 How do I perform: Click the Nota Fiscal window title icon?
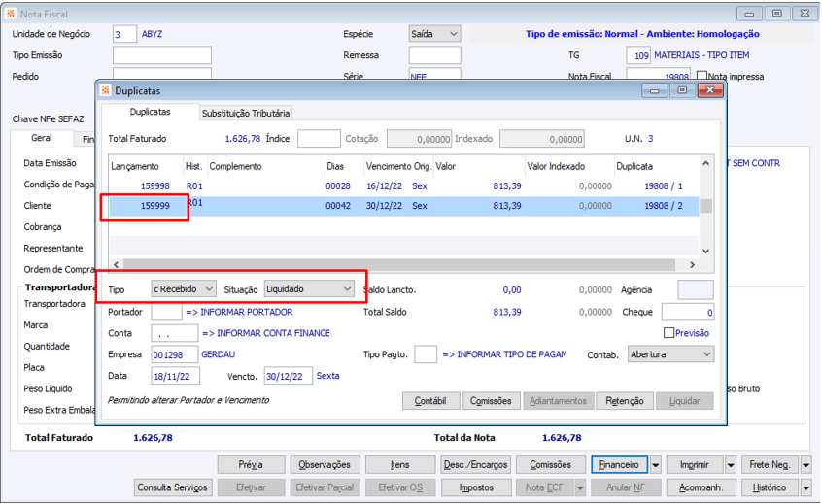(x=10, y=14)
